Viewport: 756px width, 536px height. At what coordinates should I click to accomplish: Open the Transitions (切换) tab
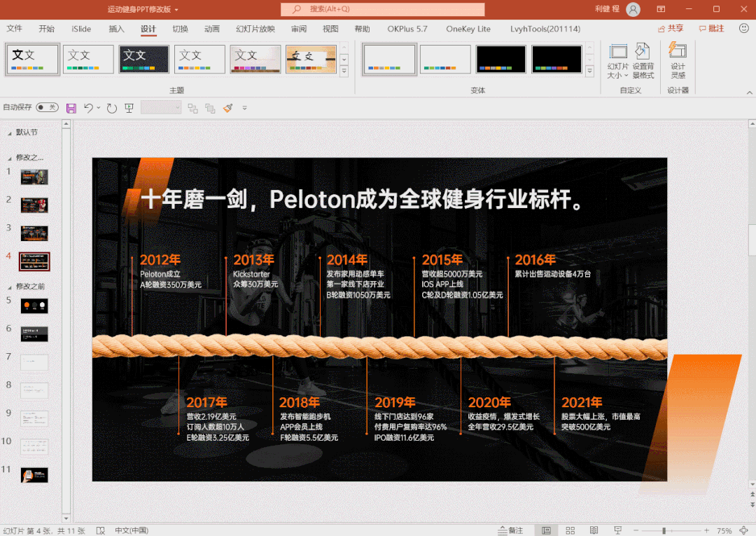pyautogui.click(x=181, y=29)
